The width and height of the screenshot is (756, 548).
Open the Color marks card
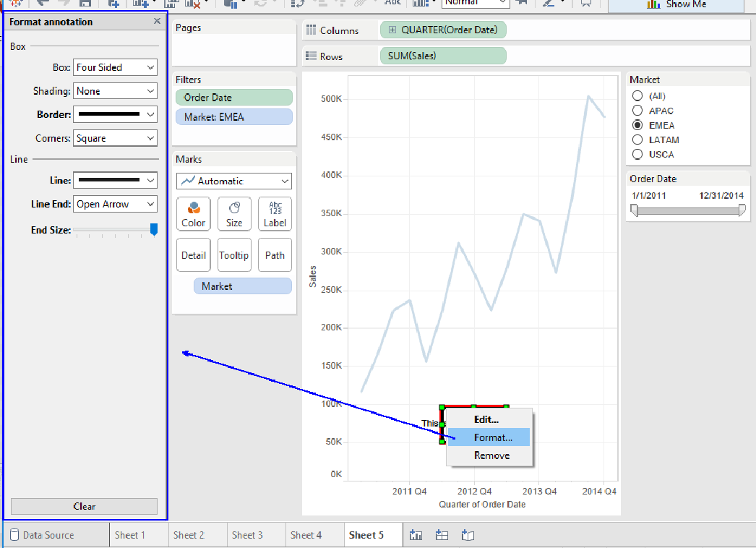point(193,214)
